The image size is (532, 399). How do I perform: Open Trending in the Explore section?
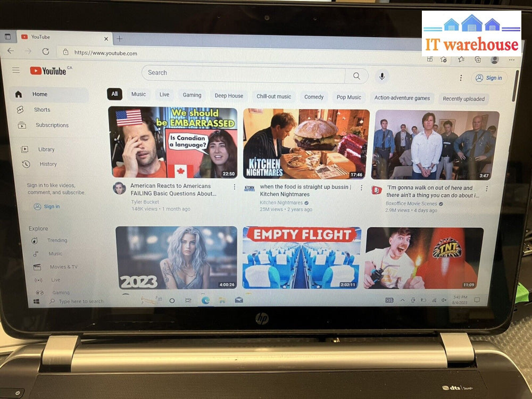[x=57, y=240]
